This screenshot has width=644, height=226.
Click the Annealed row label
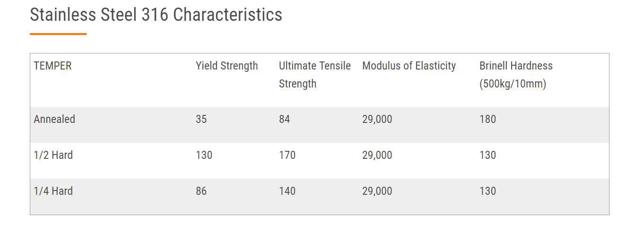[54, 119]
